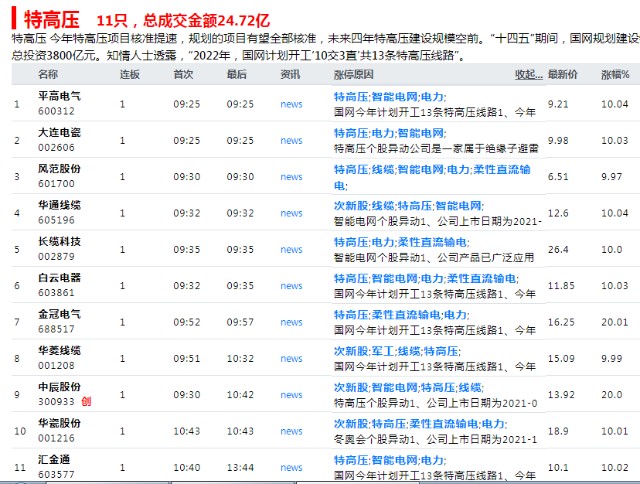Open news link for 华通线缆
The height and width of the screenshot is (484, 640).
291,213
